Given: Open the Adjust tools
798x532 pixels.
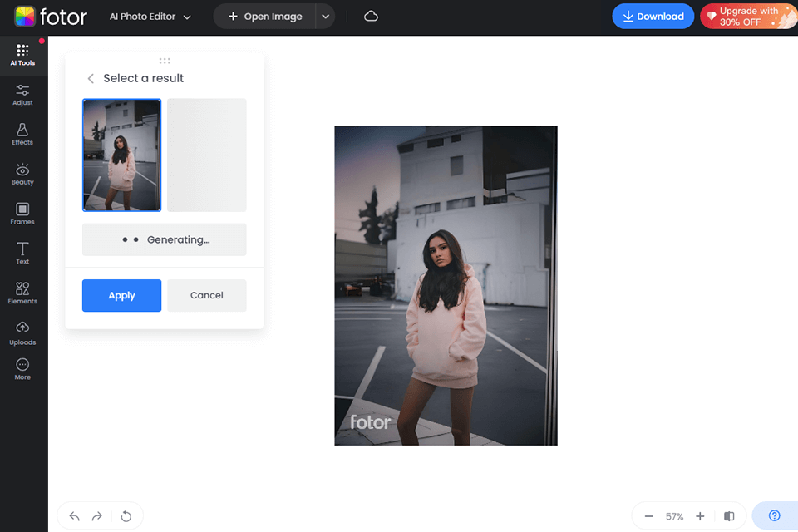Looking at the screenshot, I should coord(22,96).
